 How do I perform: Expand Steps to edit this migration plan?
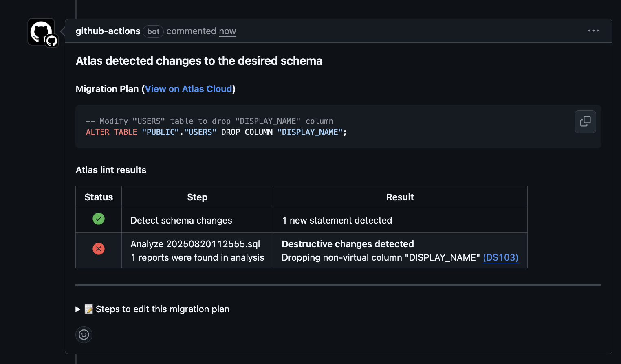(x=163, y=309)
